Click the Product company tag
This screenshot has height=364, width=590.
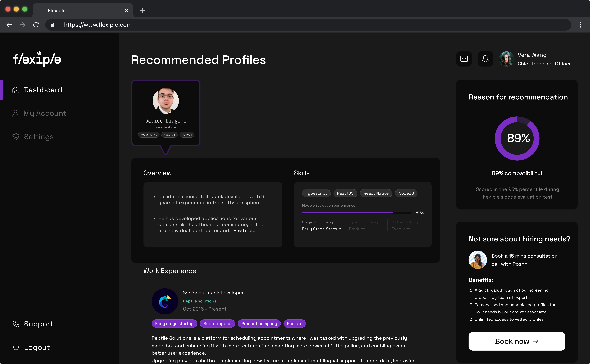259,324
